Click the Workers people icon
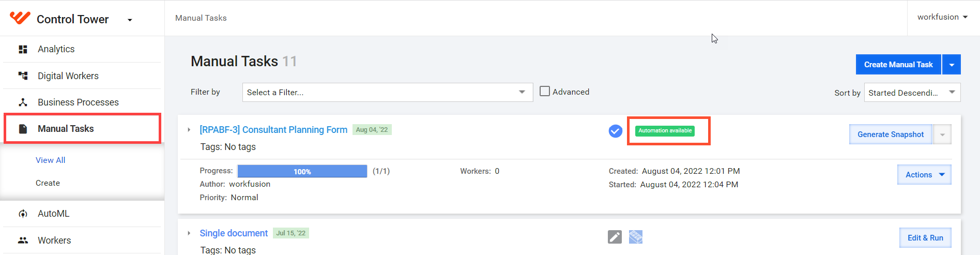Image resolution: width=980 pixels, height=255 pixels. [23, 240]
